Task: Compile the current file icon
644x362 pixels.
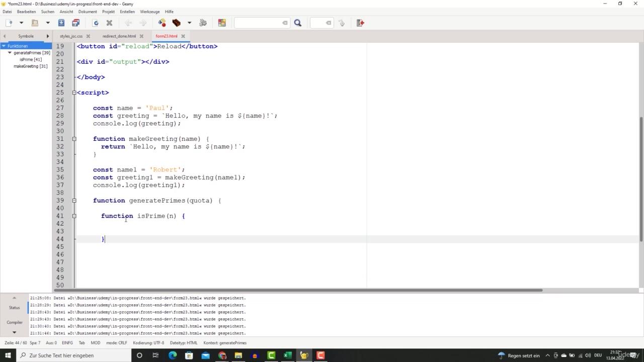Action: (162, 23)
